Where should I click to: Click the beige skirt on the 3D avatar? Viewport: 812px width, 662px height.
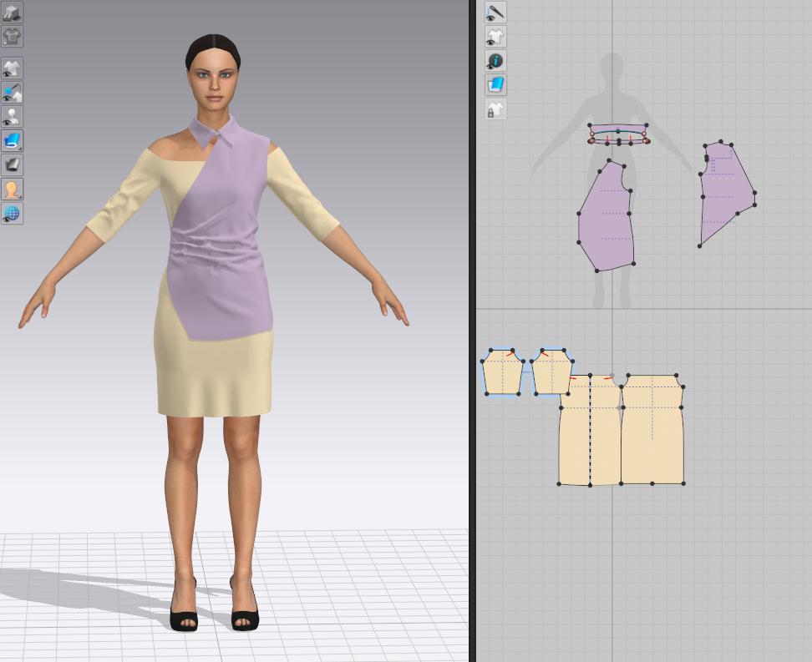point(214,376)
